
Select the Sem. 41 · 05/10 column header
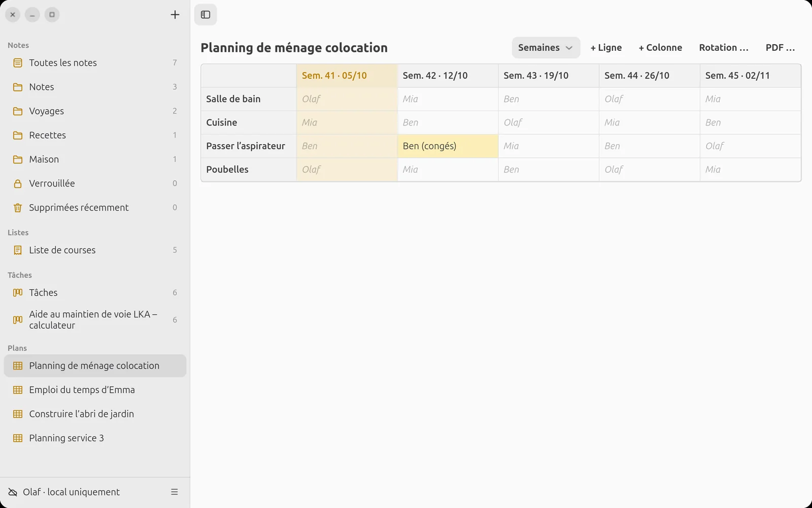click(347, 76)
